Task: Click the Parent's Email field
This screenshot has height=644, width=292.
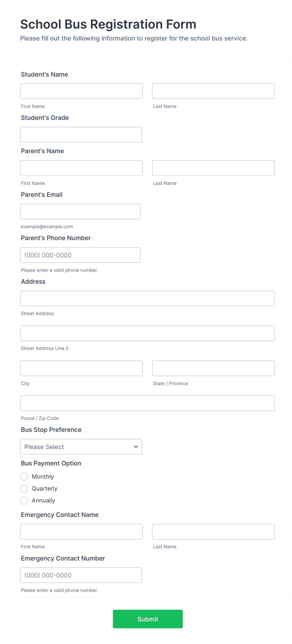Action: (x=80, y=211)
